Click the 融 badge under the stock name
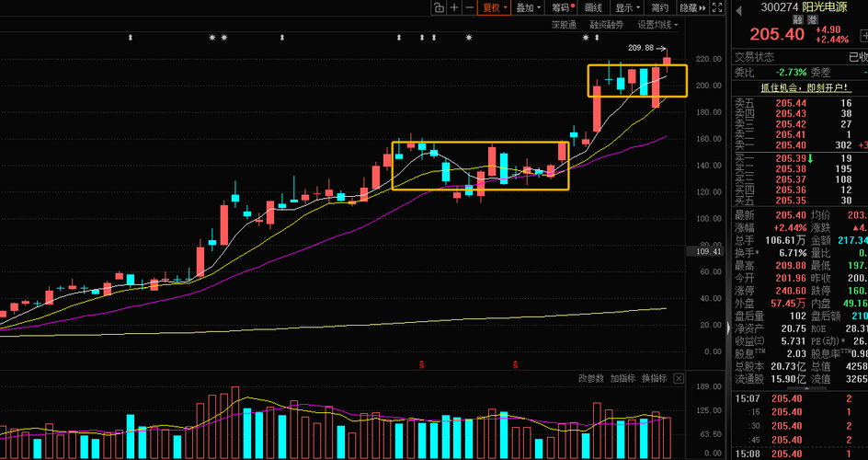This screenshot has height=460, width=868. click(798, 19)
